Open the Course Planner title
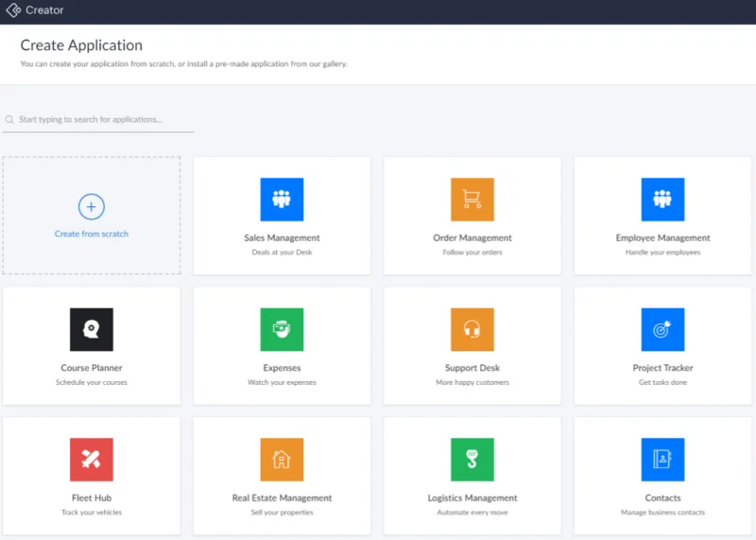 (x=92, y=368)
